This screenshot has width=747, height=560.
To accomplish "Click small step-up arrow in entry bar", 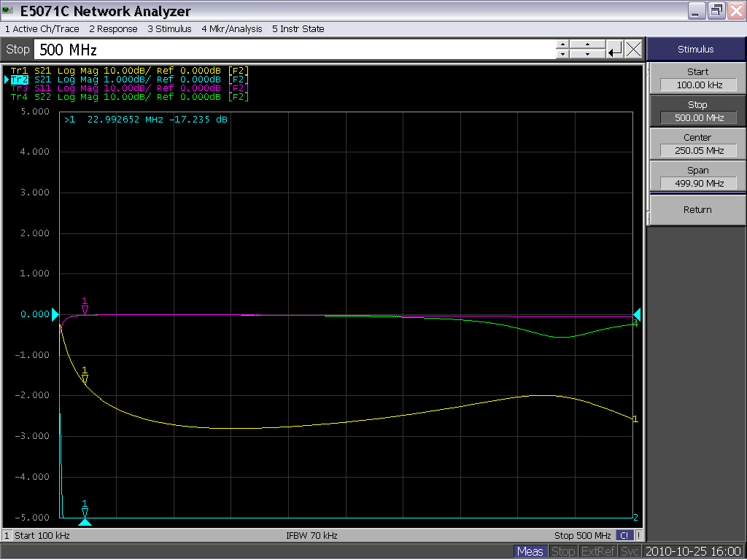I will (562, 44).
